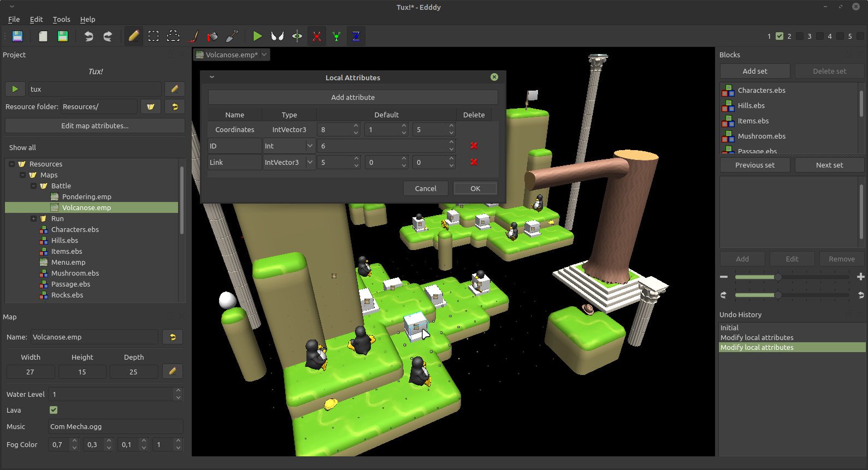
Task: Collapse Local Attributes dialog with chevron
Action: point(212,77)
